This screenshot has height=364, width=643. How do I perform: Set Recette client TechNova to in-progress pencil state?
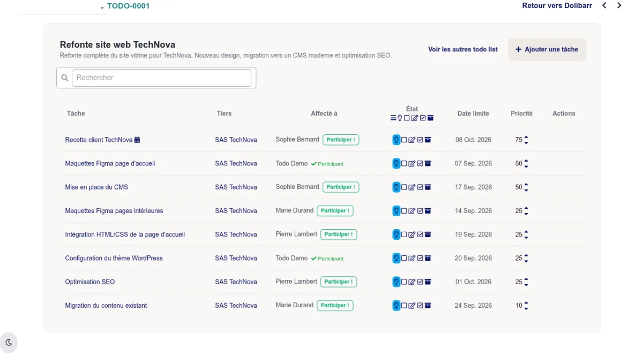click(412, 140)
